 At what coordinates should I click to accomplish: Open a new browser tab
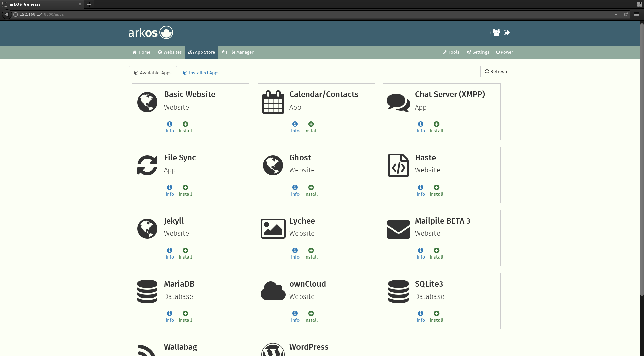coord(89,4)
